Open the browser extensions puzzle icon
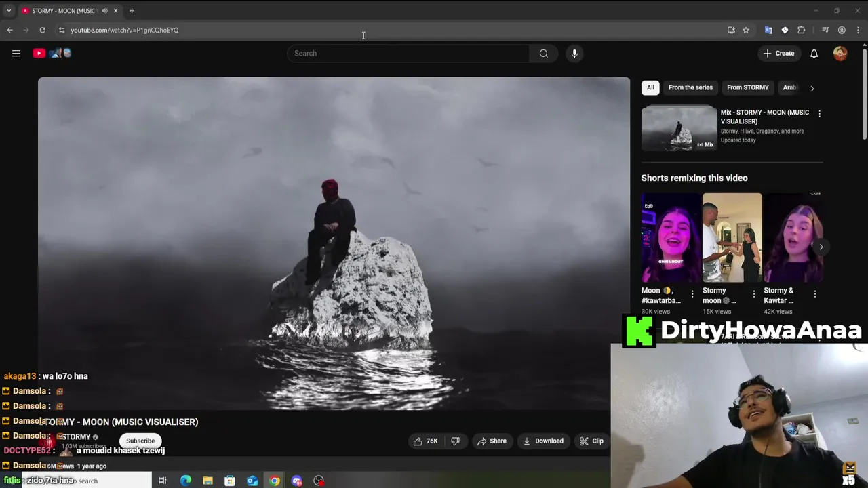The image size is (868, 488). pyautogui.click(x=801, y=30)
